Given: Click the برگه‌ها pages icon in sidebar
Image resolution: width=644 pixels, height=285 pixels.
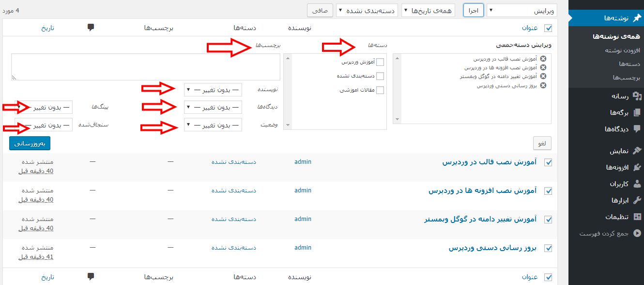Looking at the screenshot, I should (637, 112).
